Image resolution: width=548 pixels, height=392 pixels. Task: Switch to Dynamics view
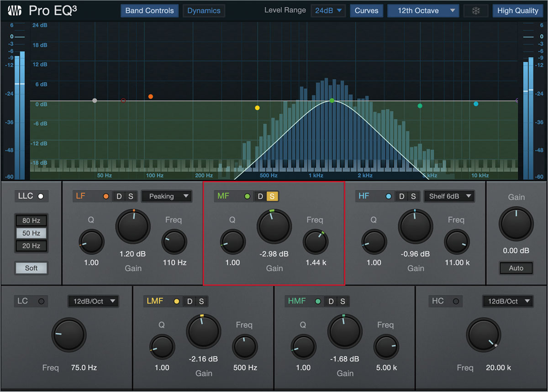pos(204,10)
